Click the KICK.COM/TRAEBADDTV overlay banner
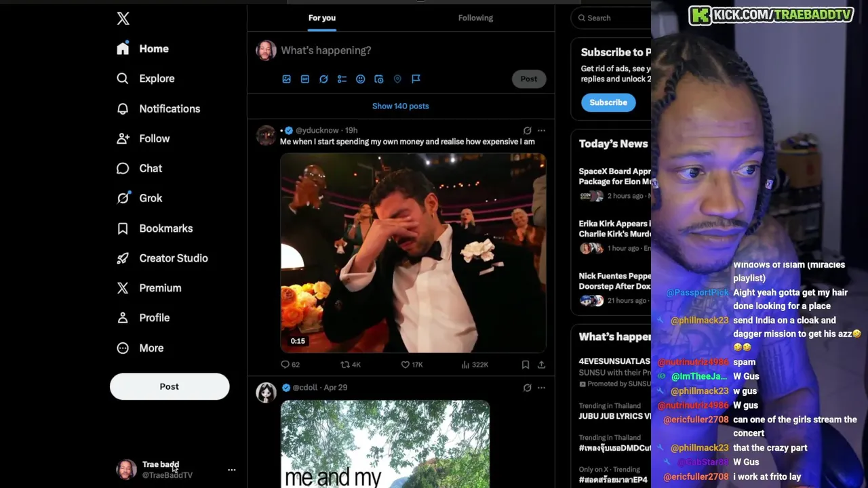Screen dimensions: 868x488 coord(771,15)
